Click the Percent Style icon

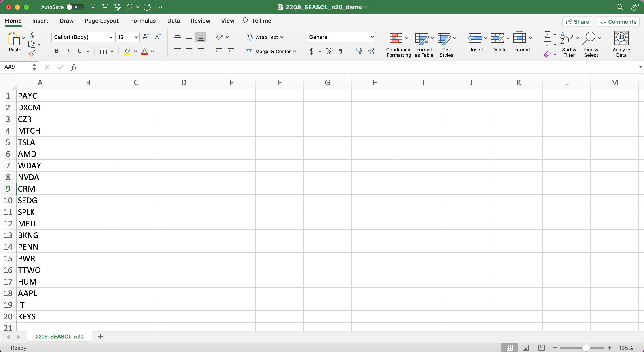point(329,51)
